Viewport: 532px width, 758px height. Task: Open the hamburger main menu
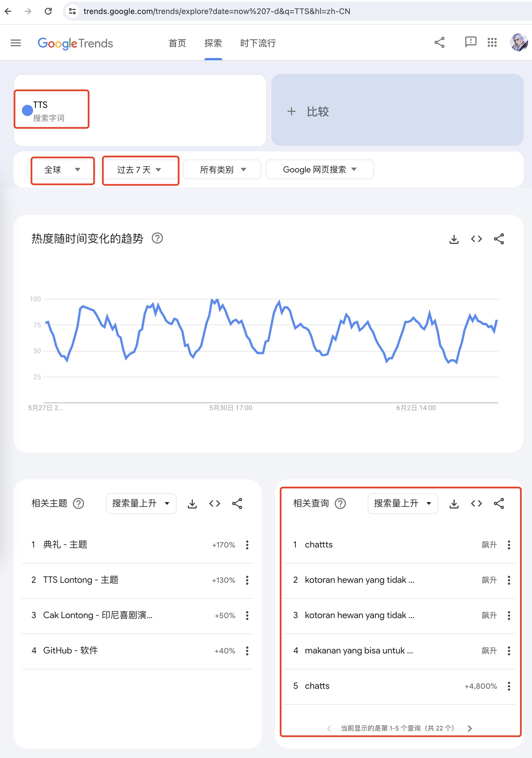click(15, 43)
